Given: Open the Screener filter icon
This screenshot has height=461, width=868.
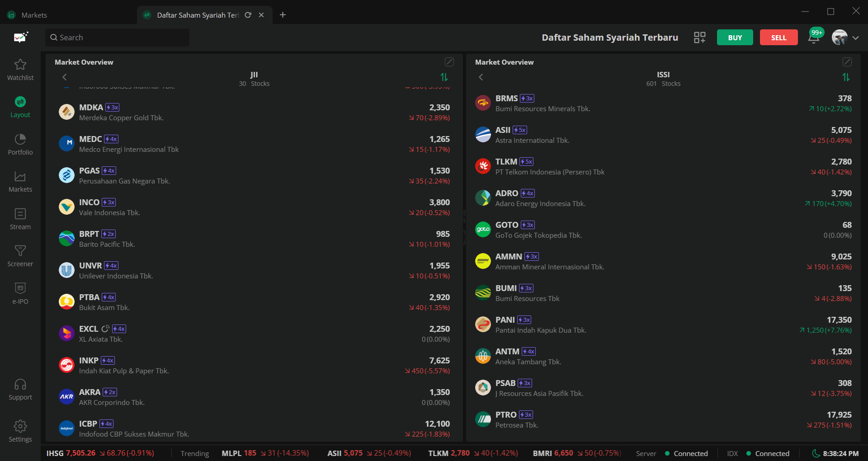Looking at the screenshot, I should (20, 251).
